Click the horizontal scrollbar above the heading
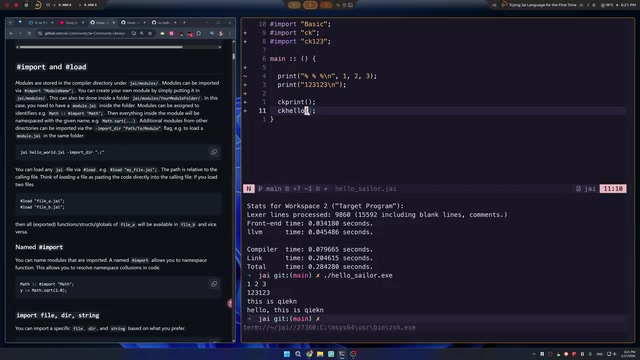This screenshot has height=360, width=640. click(x=101, y=47)
